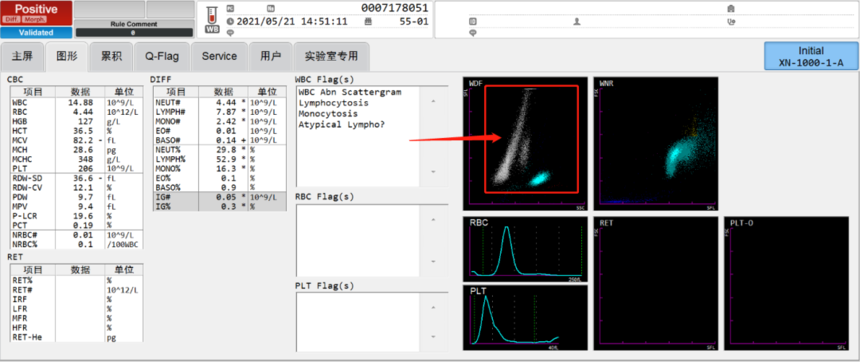Click the patient person icon in header

(576, 22)
